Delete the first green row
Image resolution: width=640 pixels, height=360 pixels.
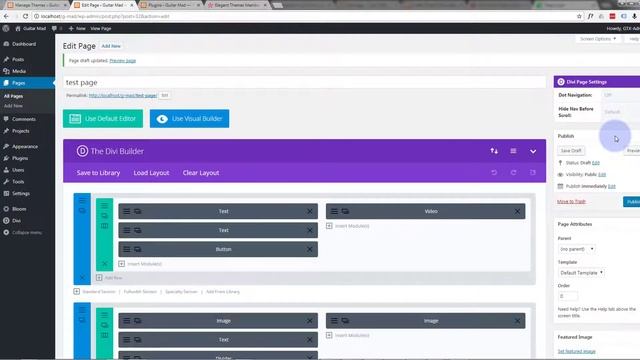[x=104, y=264]
